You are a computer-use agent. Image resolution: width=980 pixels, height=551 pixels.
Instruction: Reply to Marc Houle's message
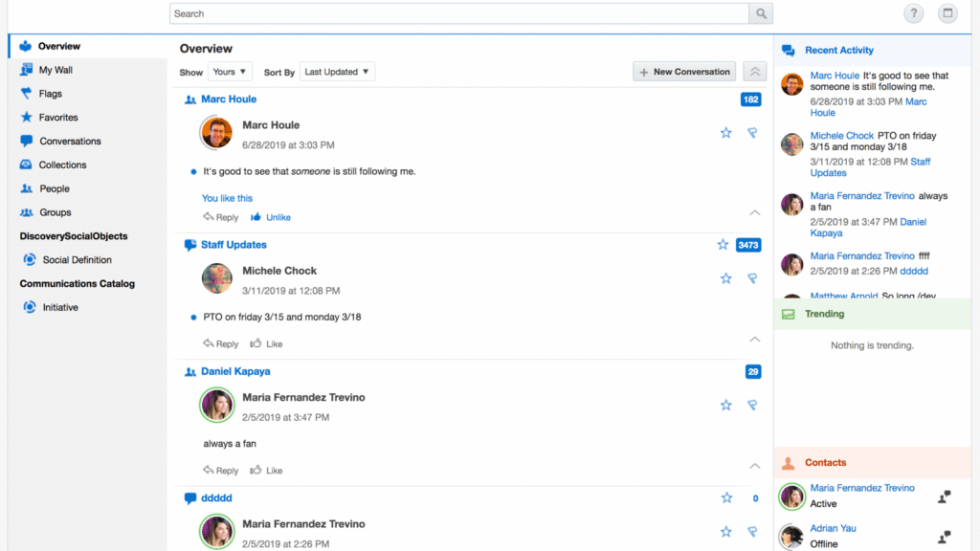pos(221,217)
